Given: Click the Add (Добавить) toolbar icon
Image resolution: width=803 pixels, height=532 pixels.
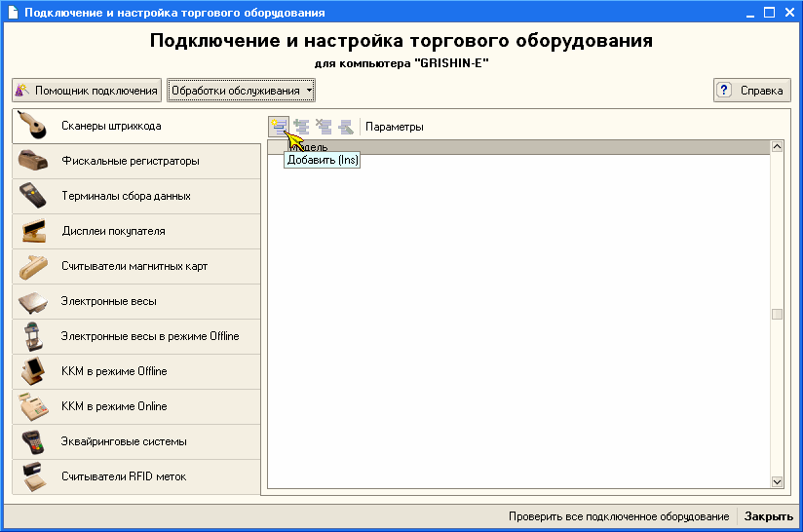Looking at the screenshot, I should click(x=279, y=127).
